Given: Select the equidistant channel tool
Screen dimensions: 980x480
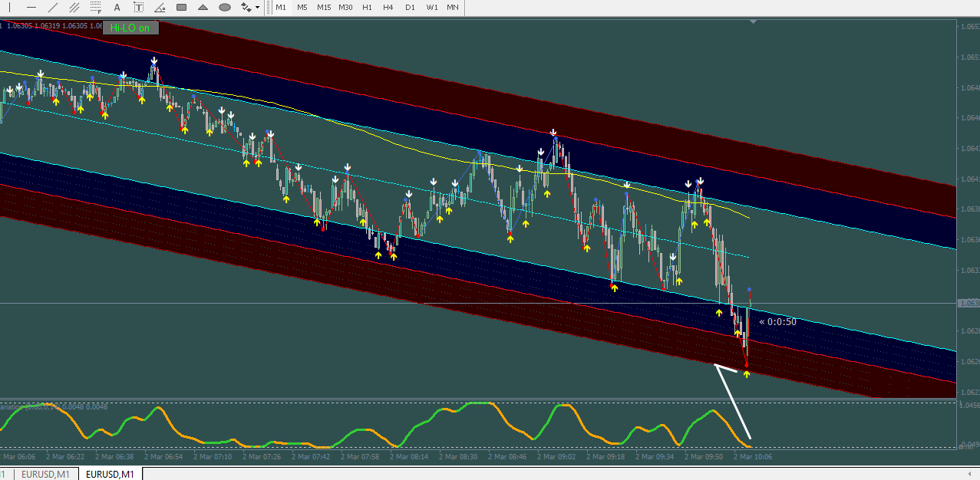Looking at the screenshot, I should pyautogui.click(x=74, y=8).
